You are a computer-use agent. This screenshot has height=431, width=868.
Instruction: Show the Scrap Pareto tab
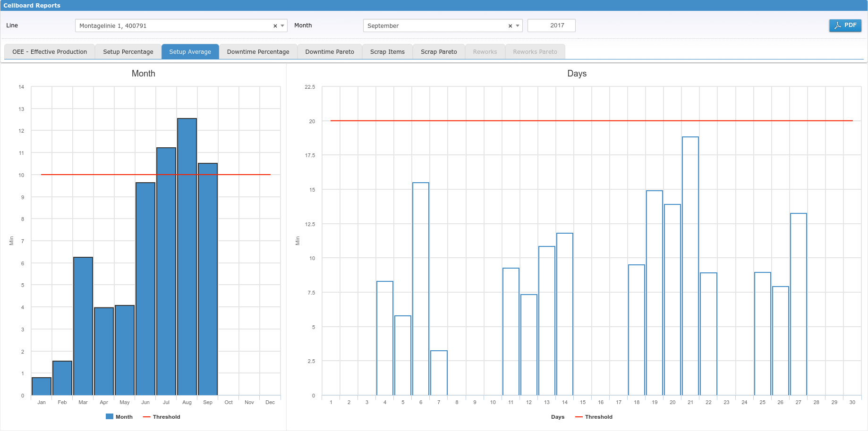(439, 52)
